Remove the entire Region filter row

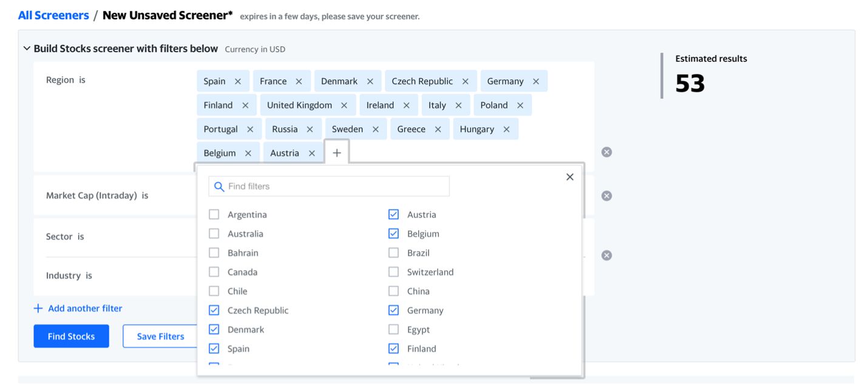[606, 152]
